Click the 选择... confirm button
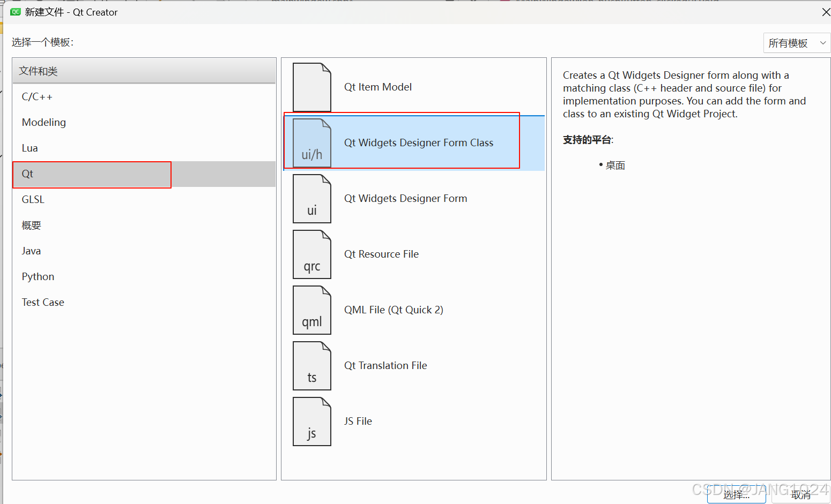This screenshot has height=504, width=831. [x=737, y=495]
